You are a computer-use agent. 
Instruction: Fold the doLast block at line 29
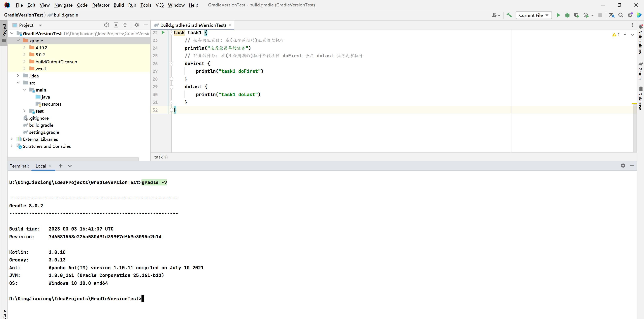(171, 87)
